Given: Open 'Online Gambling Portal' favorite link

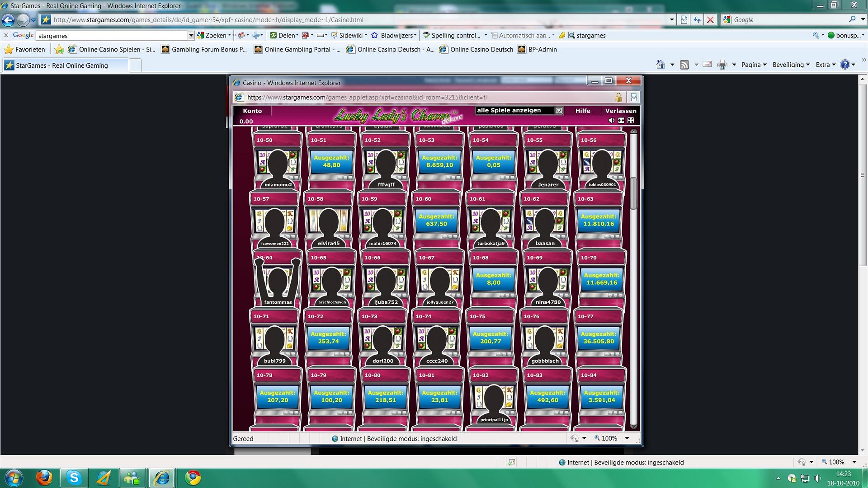Looking at the screenshot, I should (297, 49).
